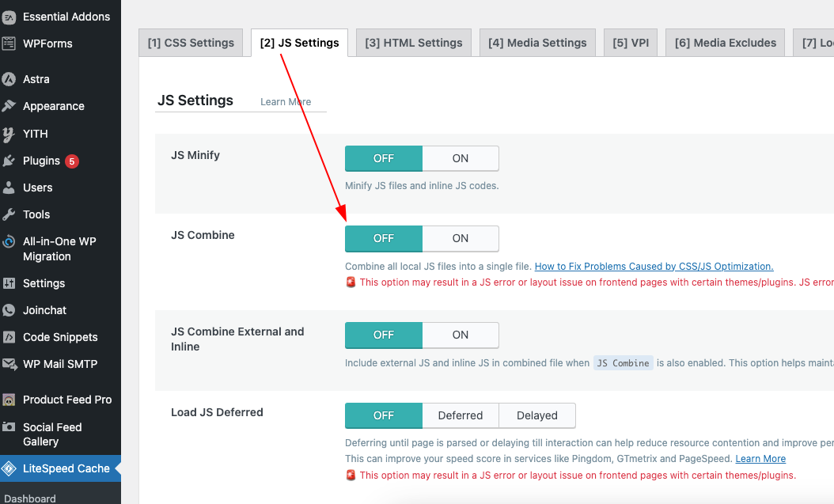Click the JS Combine code tag

click(623, 363)
